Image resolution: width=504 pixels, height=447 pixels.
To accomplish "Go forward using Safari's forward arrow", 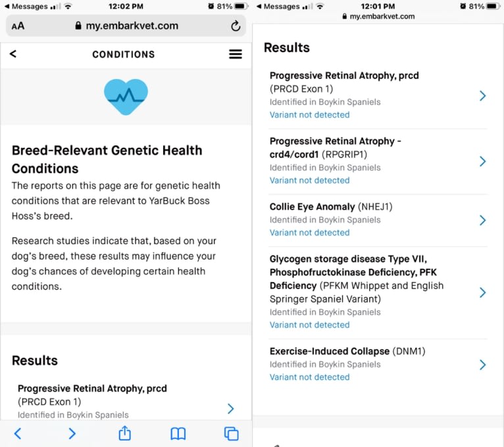I will click(x=72, y=433).
